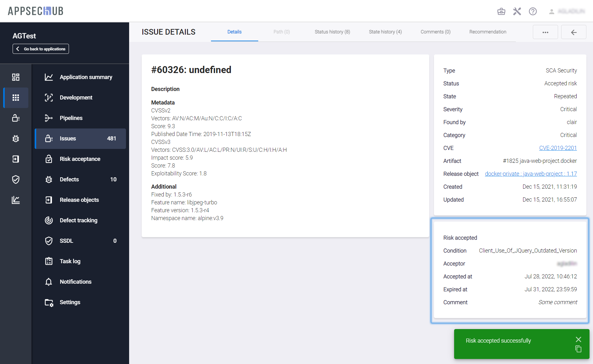Open the State history tab
This screenshot has height=364, width=593.
coord(385,32)
